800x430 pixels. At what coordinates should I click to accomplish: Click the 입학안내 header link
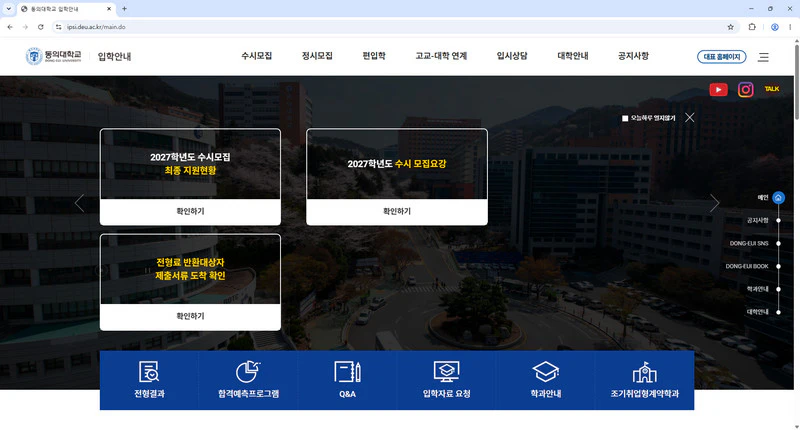click(x=114, y=56)
